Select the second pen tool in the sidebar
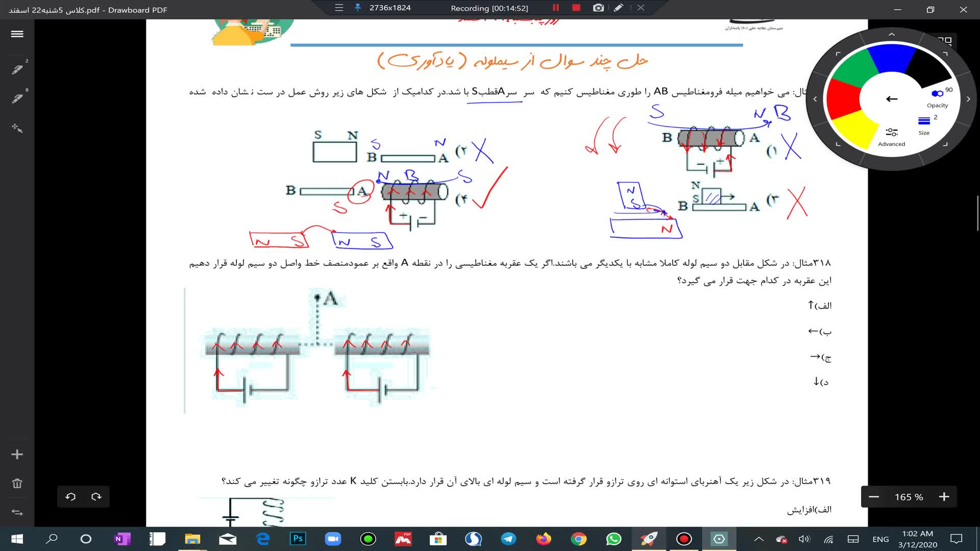The width and height of the screenshot is (980, 551). (17, 98)
